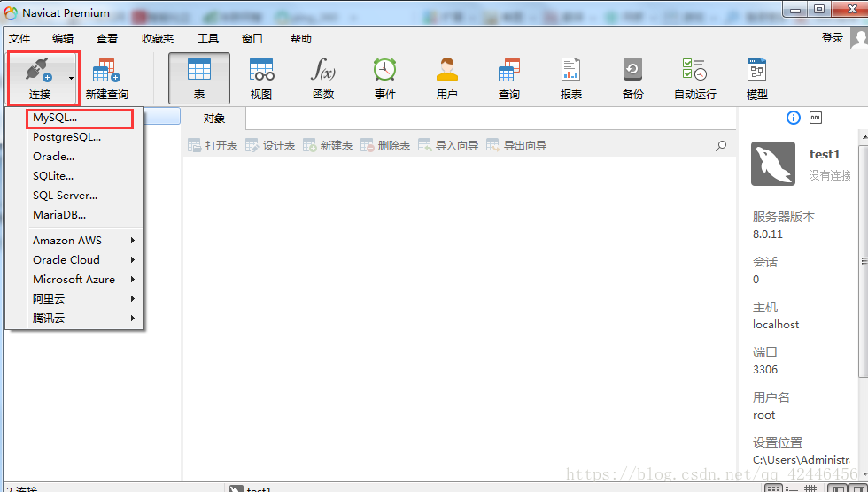Click the test1 connection name text

point(825,154)
